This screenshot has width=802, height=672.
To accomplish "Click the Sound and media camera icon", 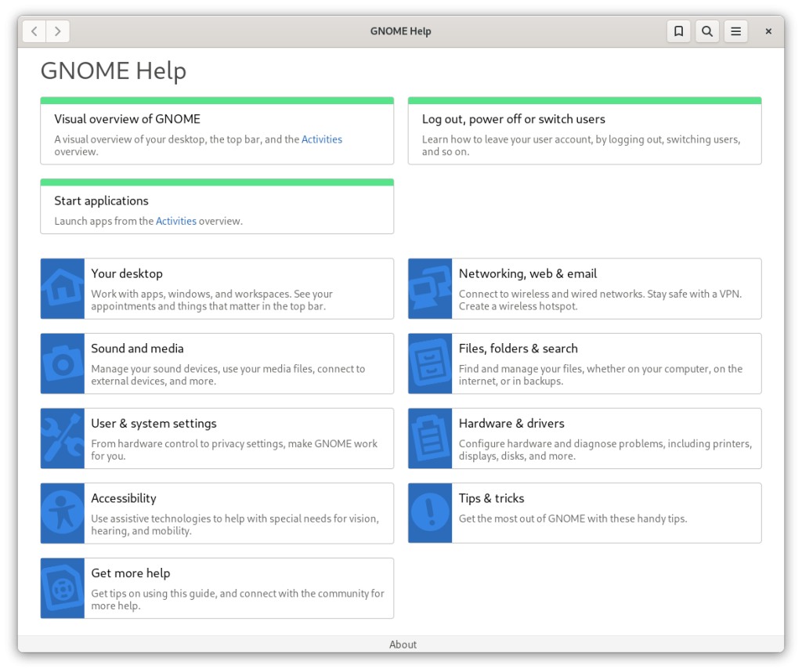I will pos(63,363).
